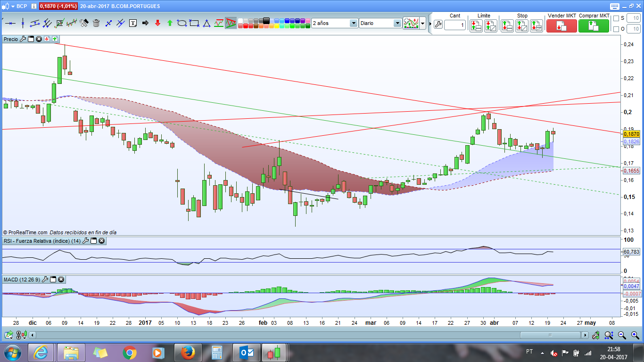Image resolution: width=644 pixels, height=362 pixels.
Task: Expand the Diario timeframe dropdown
Action: pos(397,23)
